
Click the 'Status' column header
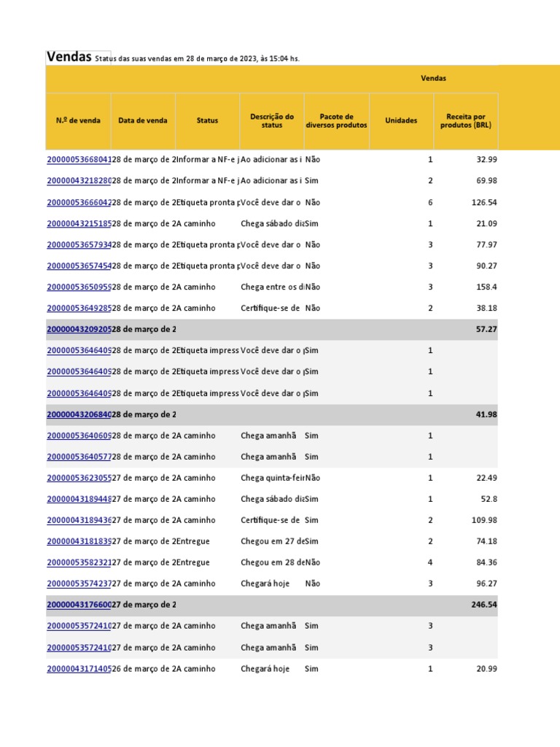tap(207, 121)
